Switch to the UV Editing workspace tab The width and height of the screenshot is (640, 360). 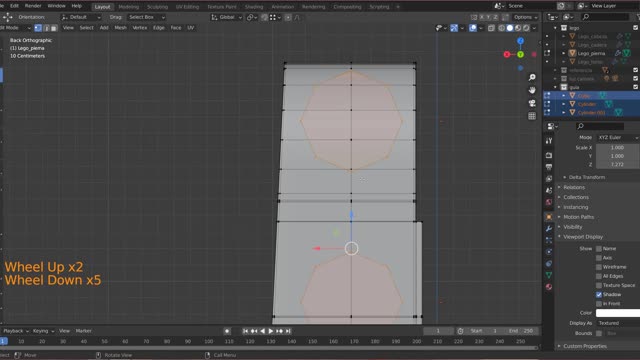click(187, 7)
